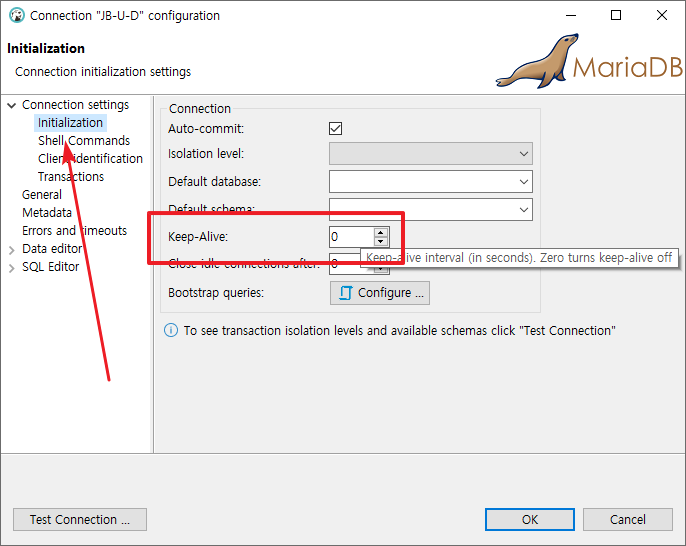Confirm the settings with the OK button
Viewport: 686px width, 546px height.
click(x=529, y=520)
